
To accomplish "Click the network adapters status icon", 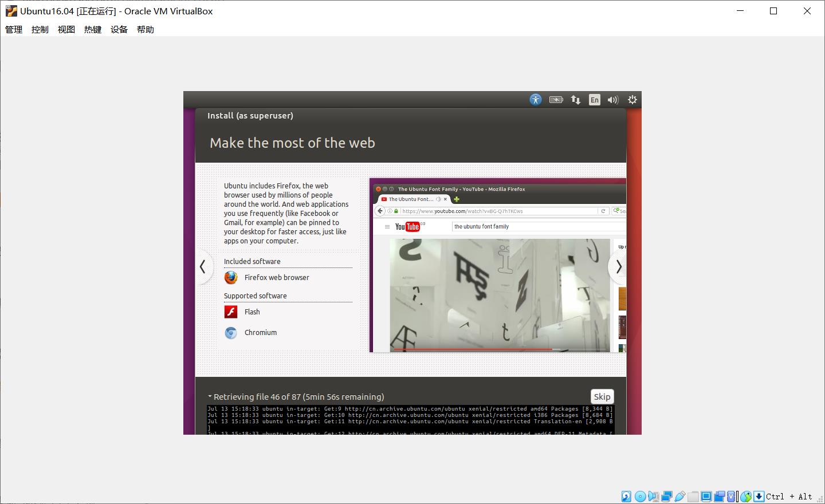I will tap(666, 497).
